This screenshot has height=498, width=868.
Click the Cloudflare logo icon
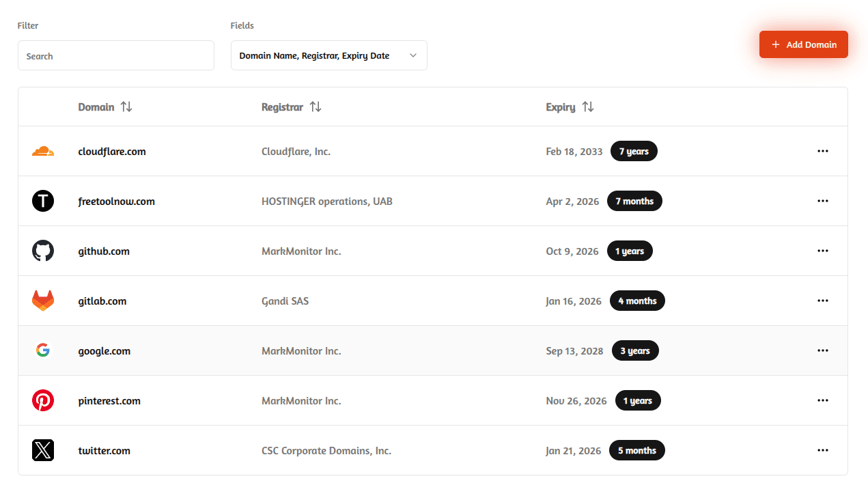point(43,151)
